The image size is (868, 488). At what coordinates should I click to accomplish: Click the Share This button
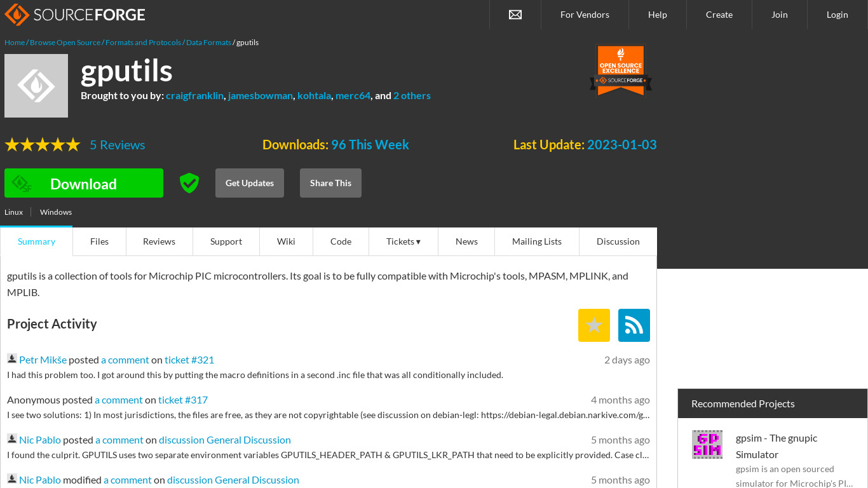click(330, 183)
